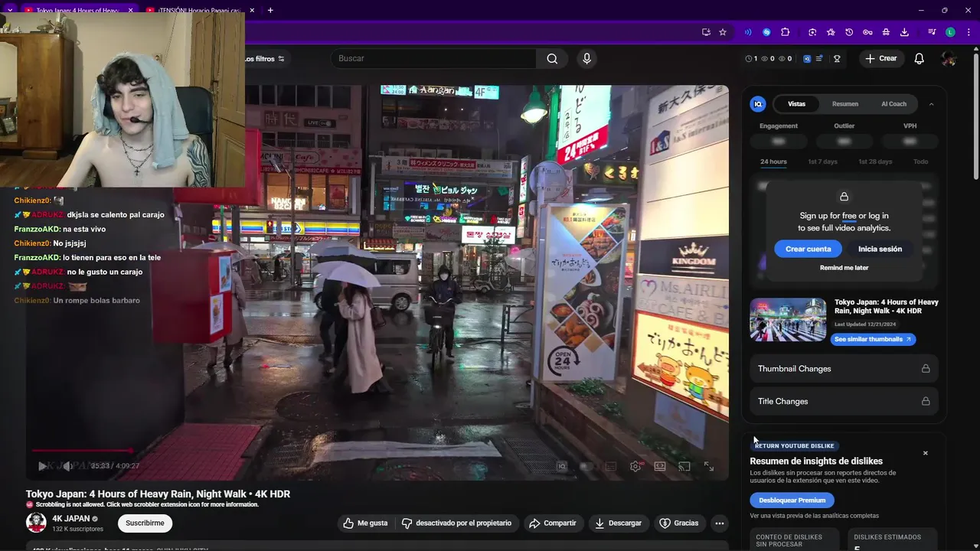Image resolution: width=980 pixels, height=551 pixels.
Task: Open the trophy icon in vidIQ bar
Action: (837, 59)
